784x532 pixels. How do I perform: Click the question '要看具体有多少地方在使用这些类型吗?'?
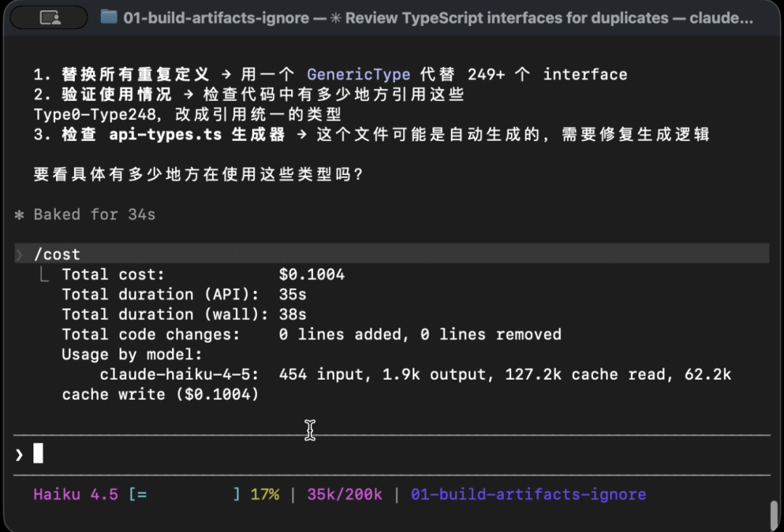(198, 174)
